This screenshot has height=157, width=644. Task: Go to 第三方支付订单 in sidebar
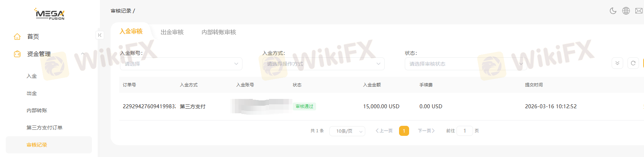[x=45, y=128]
